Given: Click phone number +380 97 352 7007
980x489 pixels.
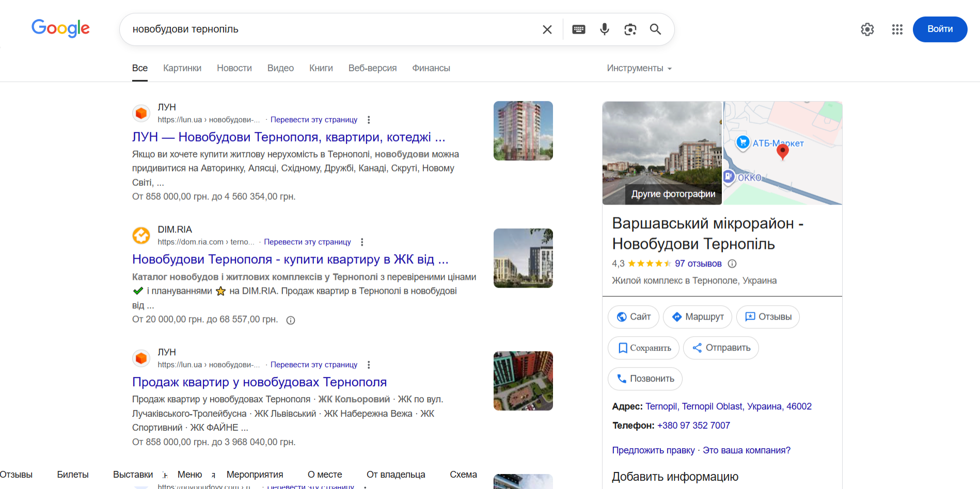Looking at the screenshot, I should (693, 426).
